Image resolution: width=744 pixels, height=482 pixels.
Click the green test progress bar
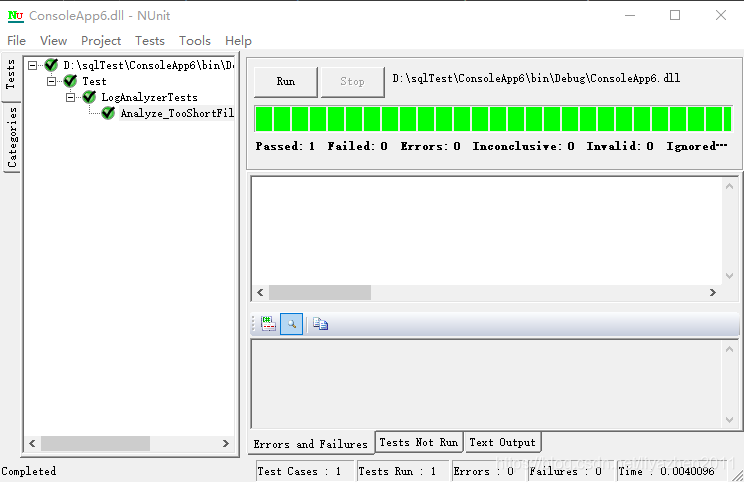pos(493,119)
